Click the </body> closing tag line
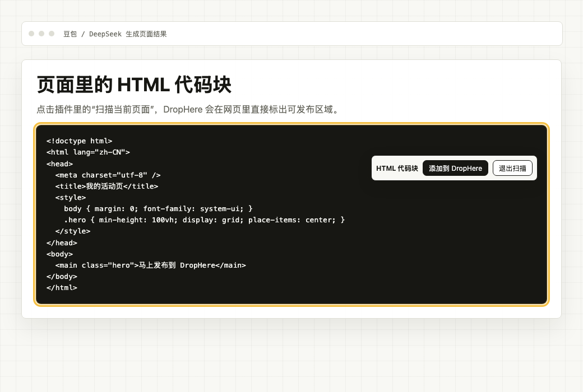This screenshot has width=583, height=392. pos(62,277)
